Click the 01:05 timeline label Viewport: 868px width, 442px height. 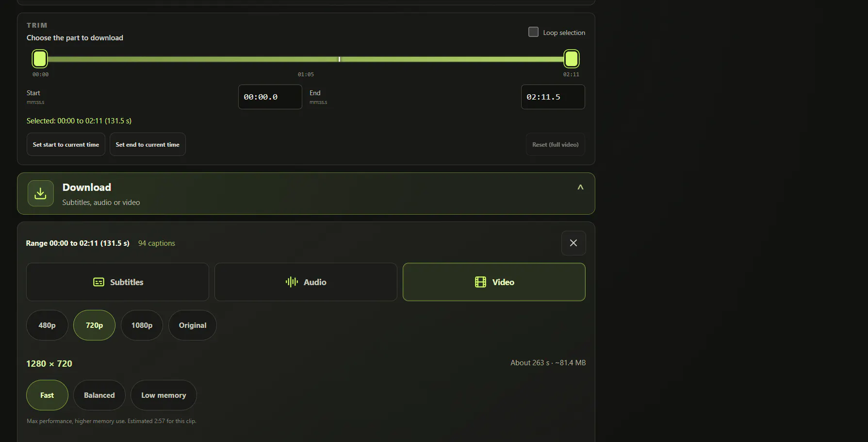coord(306,74)
